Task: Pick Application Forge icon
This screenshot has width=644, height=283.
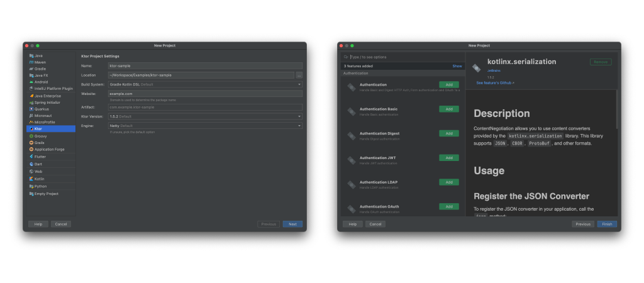Action: tap(31, 150)
